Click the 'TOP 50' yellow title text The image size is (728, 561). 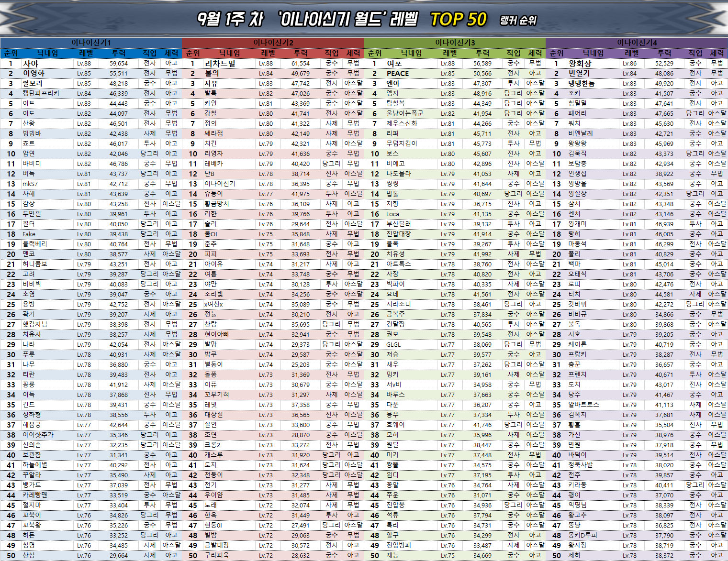[x=458, y=20]
